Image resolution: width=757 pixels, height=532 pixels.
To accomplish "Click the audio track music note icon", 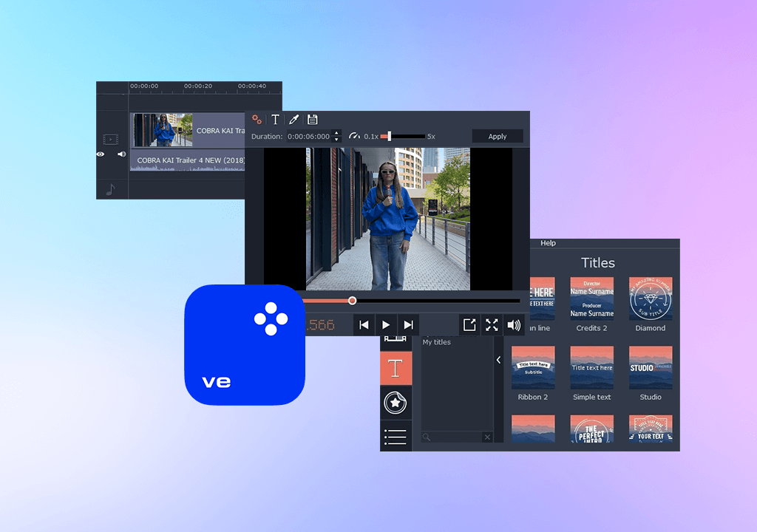I will pos(111,189).
